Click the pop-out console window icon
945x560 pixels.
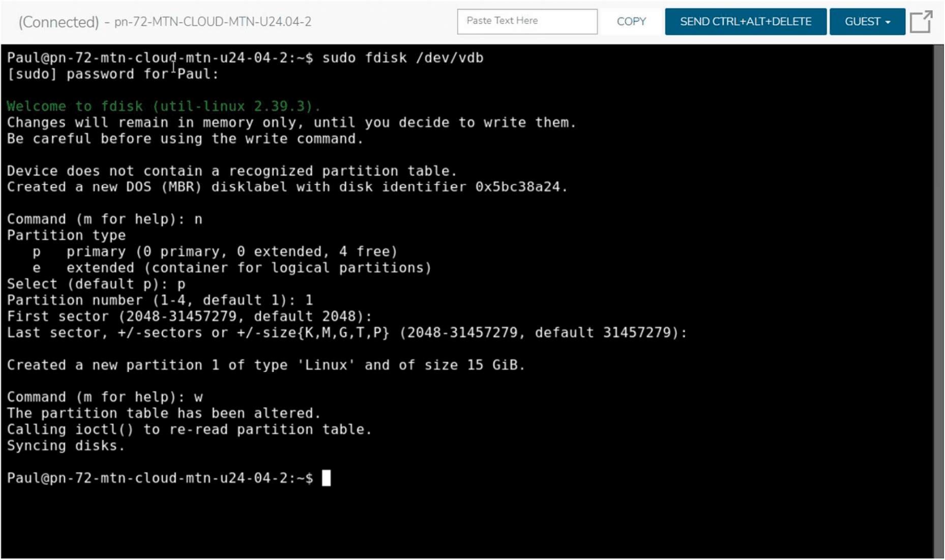(921, 22)
